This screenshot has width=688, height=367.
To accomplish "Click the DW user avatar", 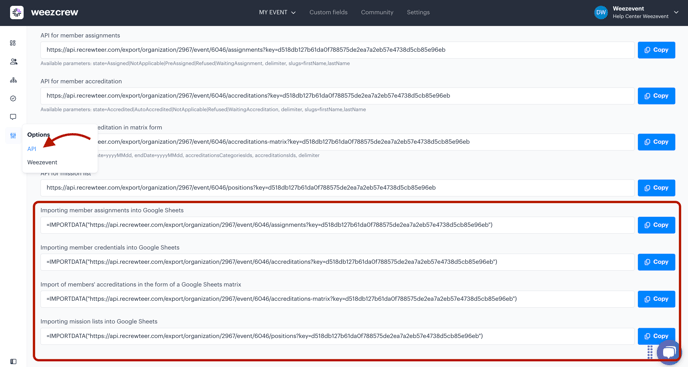I will (601, 12).
